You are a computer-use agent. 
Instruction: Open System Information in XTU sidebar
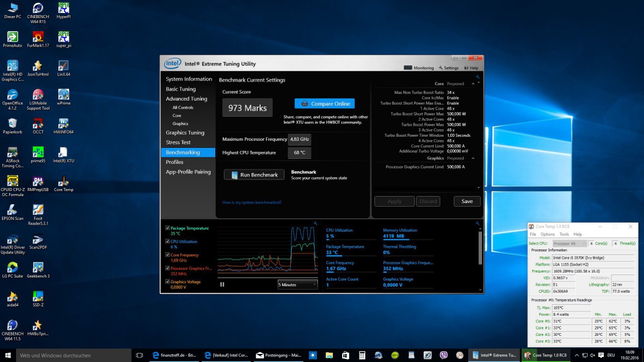coord(189,79)
